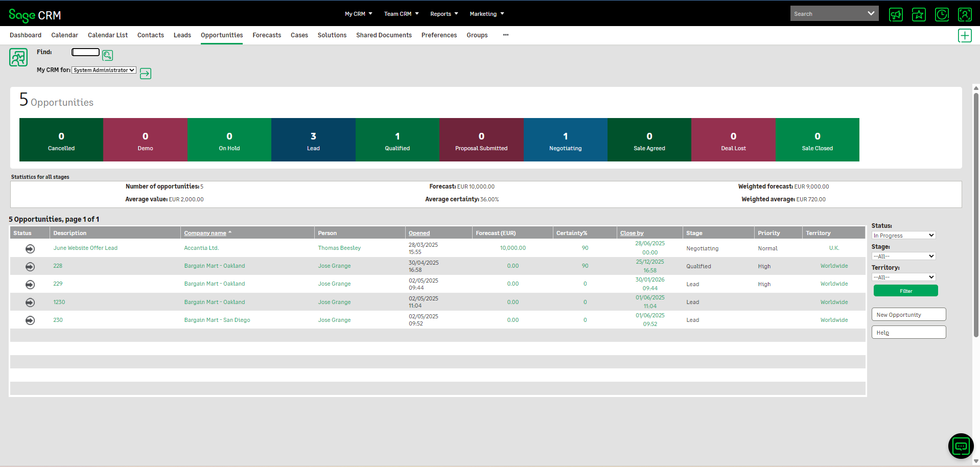The image size is (980, 467).
Task: Expand the My CRM top menu
Action: click(x=358, y=14)
